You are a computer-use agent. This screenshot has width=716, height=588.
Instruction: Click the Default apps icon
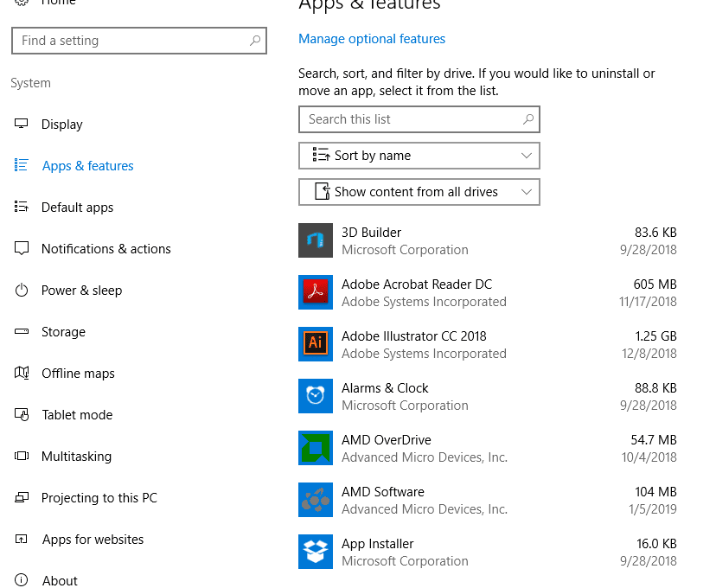click(x=21, y=207)
